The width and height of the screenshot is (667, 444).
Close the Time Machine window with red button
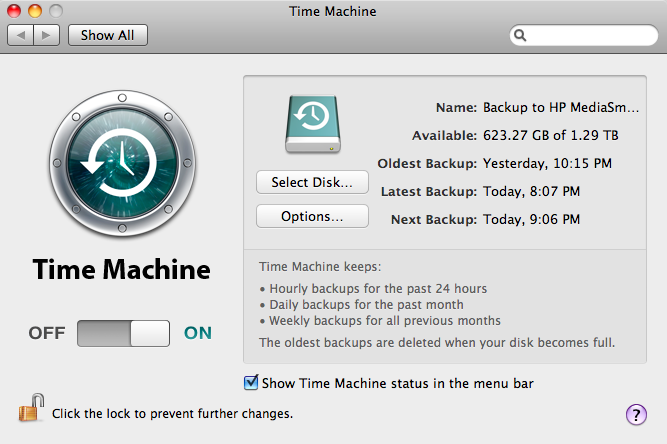pyautogui.click(x=14, y=11)
